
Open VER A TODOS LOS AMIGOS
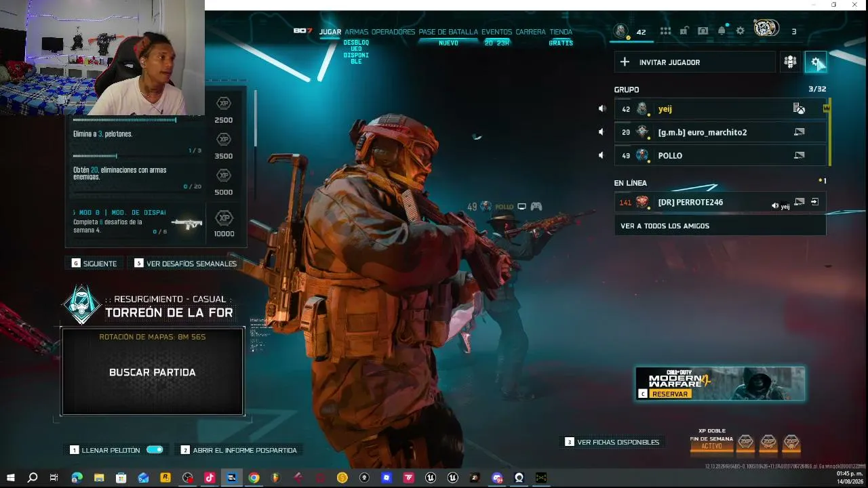tap(720, 226)
